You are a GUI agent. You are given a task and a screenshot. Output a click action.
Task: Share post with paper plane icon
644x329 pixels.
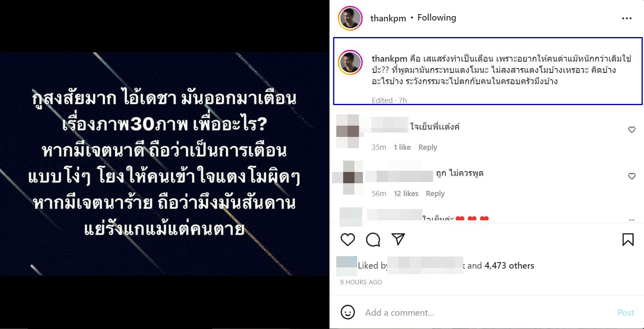[x=398, y=239]
